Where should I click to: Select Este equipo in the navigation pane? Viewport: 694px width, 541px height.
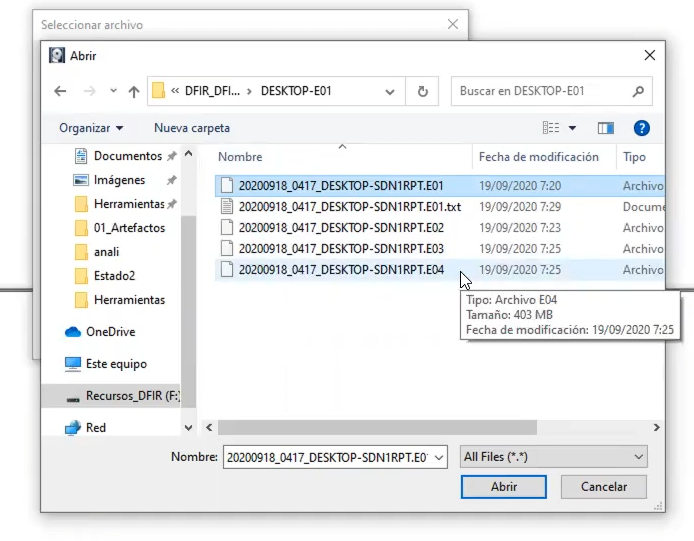116,363
